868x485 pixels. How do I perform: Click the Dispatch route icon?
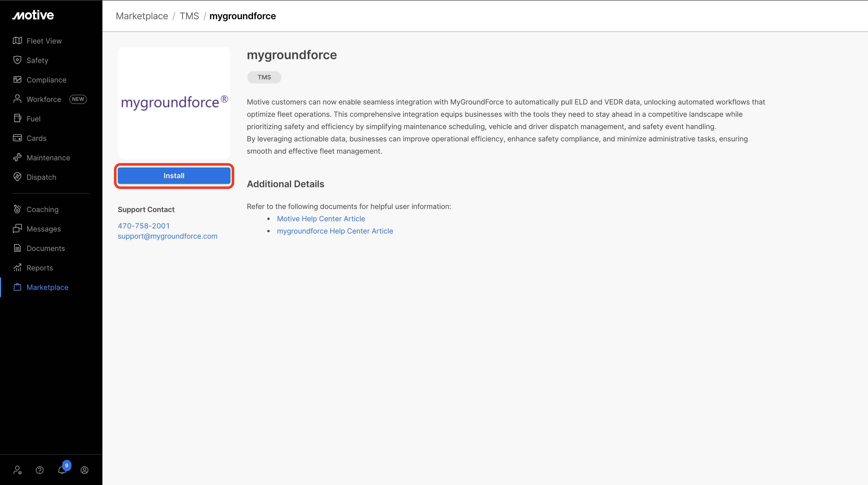[17, 177]
